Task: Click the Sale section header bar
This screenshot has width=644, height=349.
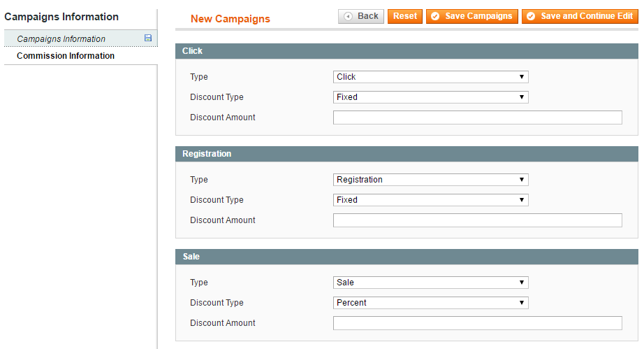Action: pyautogui.click(x=407, y=257)
